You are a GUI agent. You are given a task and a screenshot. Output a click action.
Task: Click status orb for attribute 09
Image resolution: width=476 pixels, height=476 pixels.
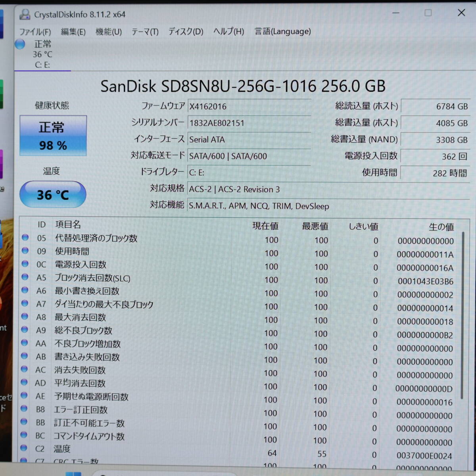tap(25, 250)
